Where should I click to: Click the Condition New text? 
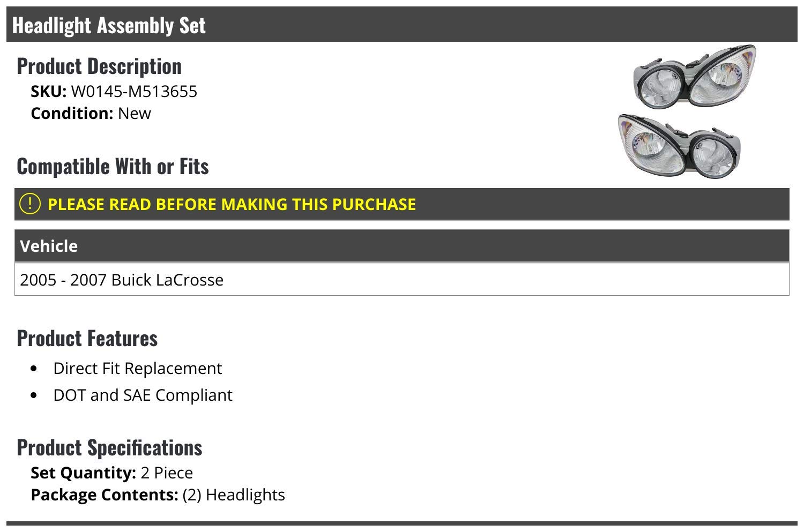tap(91, 114)
